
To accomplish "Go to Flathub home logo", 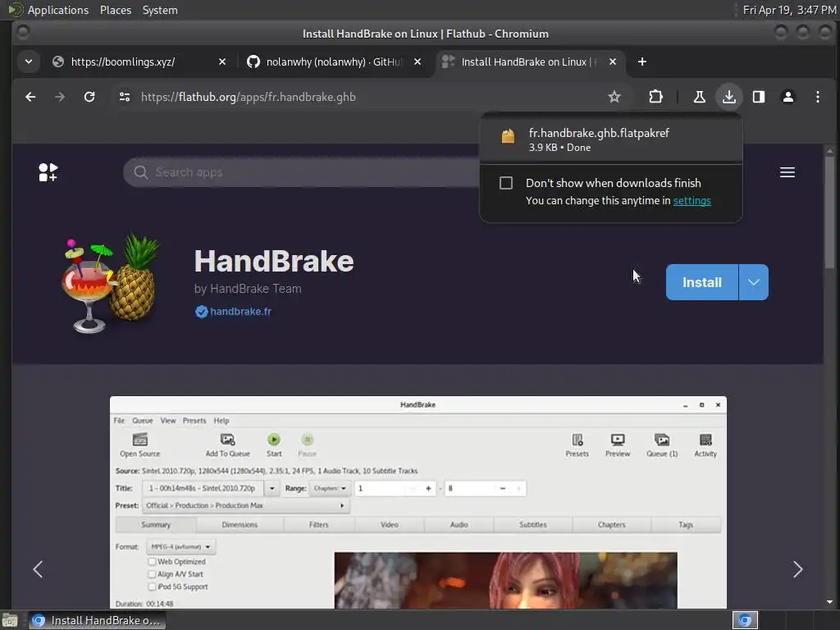I will point(48,172).
